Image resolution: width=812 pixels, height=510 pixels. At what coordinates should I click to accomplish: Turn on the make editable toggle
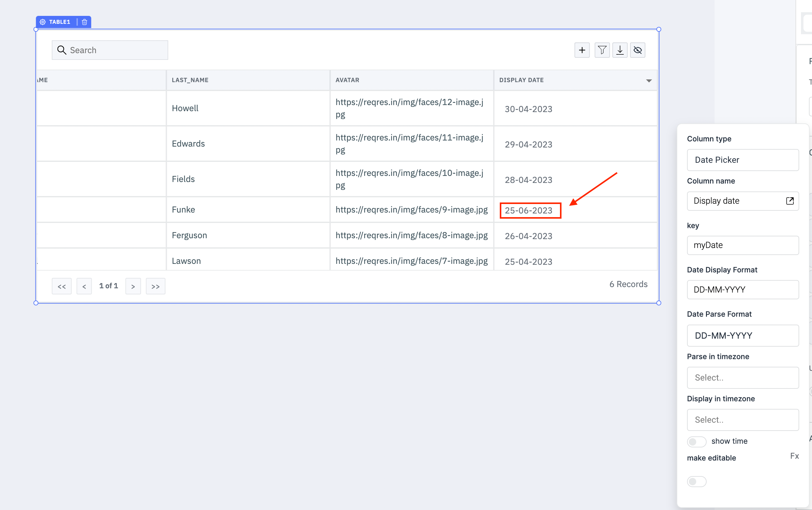point(697,481)
